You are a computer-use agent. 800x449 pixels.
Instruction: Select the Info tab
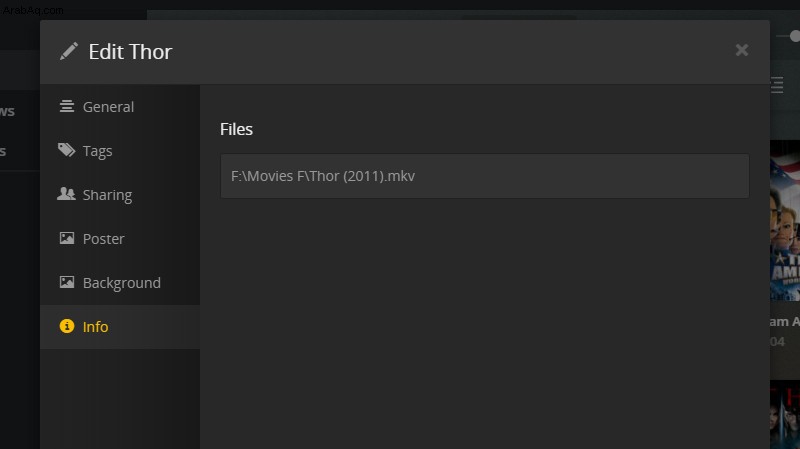[x=120, y=327]
